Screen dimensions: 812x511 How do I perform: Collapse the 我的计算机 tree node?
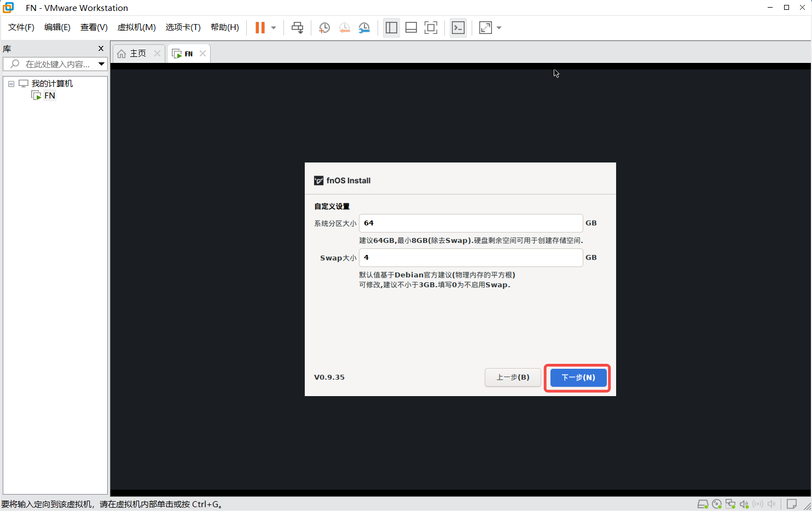pyautogui.click(x=11, y=84)
